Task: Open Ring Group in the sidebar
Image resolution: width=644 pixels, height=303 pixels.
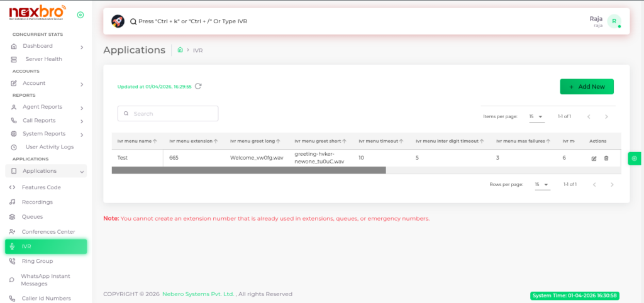Action: (37, 261)
